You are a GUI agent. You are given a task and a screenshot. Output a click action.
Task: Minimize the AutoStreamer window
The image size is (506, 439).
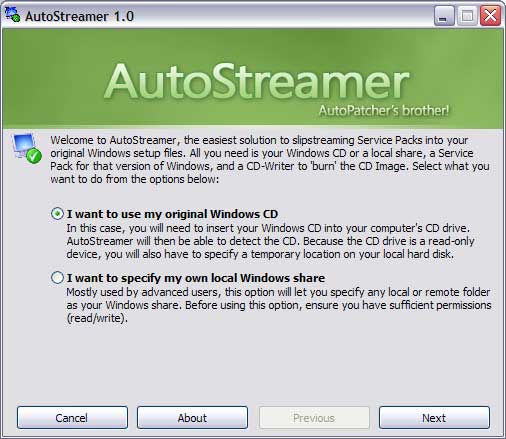[x=444, y=16]
